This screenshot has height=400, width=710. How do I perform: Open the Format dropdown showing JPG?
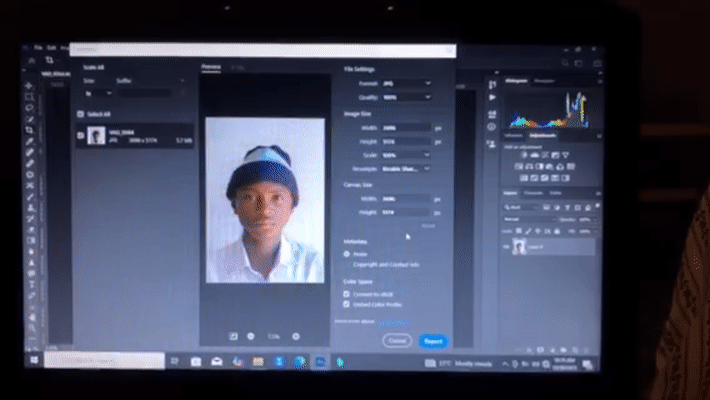[x=407, y=83]
